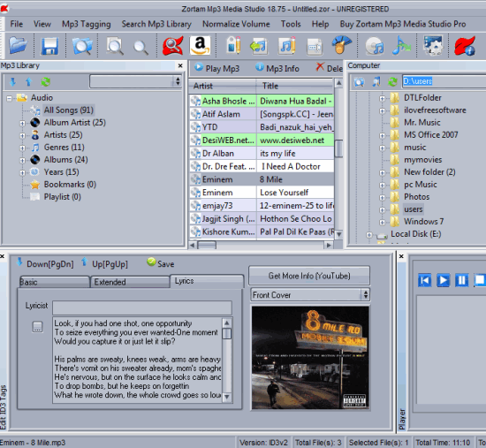Open the lyrics ellipsis button
The width and height of the screenshot is (486, 448).
point(37,326)
